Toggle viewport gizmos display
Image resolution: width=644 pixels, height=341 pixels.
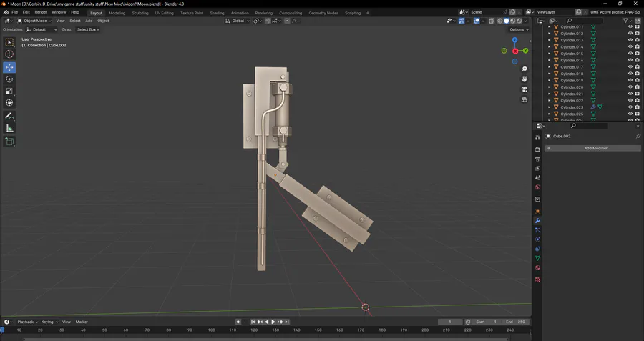point(462,21)
